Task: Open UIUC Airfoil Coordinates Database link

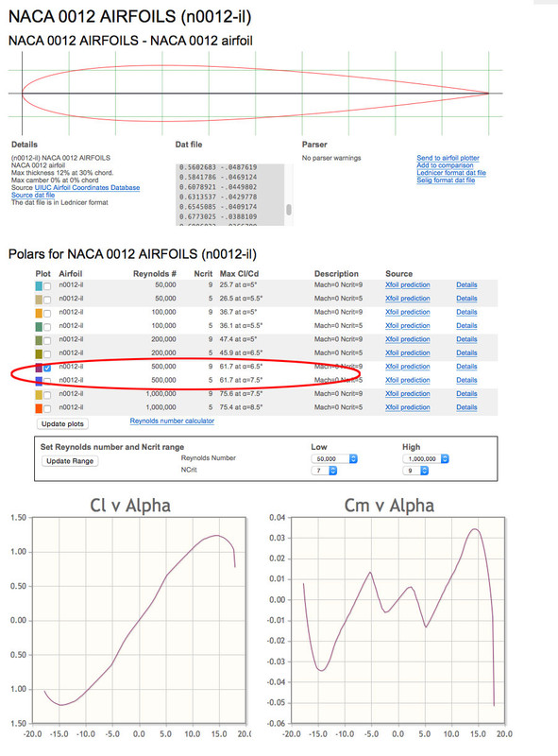Action: tap(87, 187)
